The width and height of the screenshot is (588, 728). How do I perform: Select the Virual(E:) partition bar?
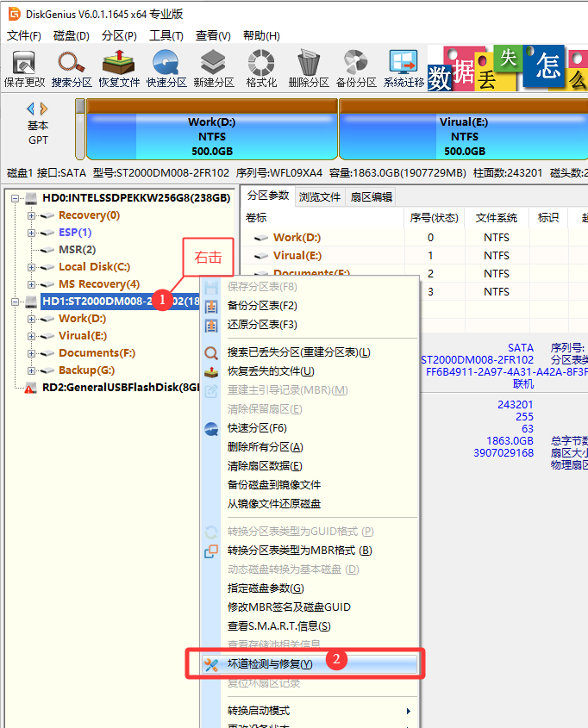click(464, 129)
